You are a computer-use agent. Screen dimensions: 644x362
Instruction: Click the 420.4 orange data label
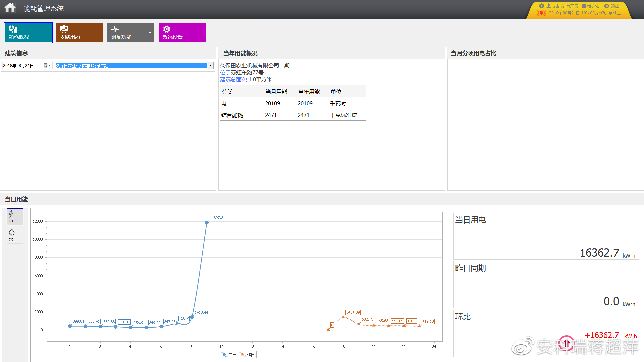[x=412, y=321]
